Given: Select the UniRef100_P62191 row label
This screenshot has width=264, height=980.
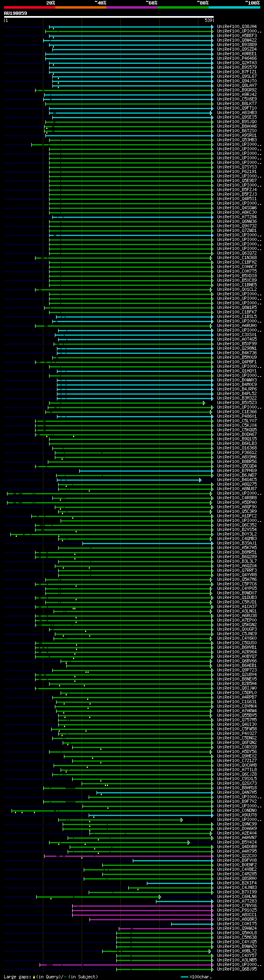Looking at the screenshot, I should (237, 172).
